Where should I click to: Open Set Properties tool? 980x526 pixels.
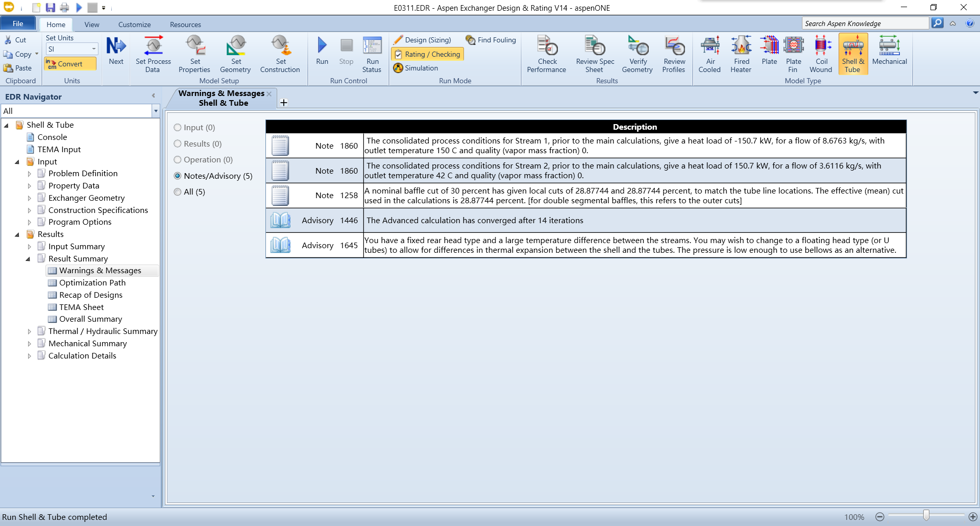coord(194,54)
